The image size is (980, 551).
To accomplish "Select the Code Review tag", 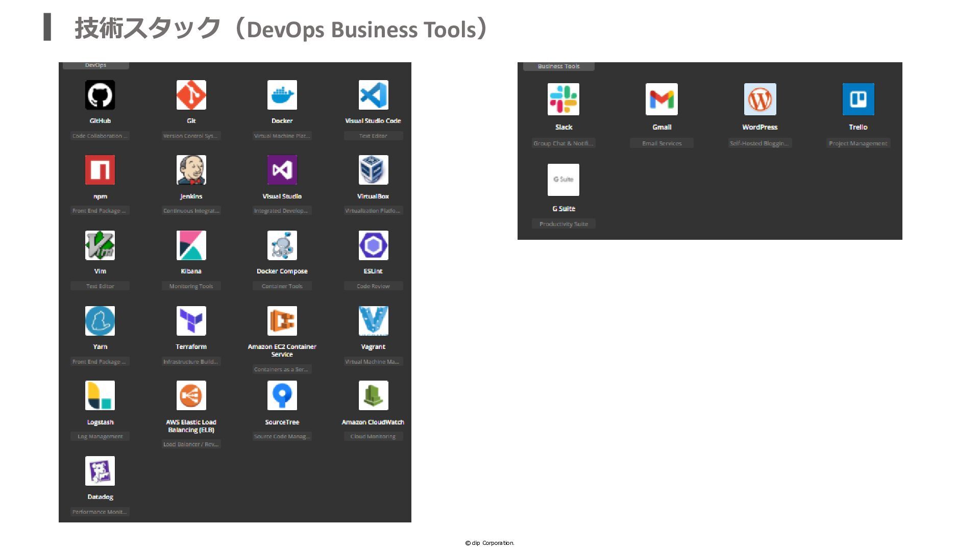I will 373,286.
